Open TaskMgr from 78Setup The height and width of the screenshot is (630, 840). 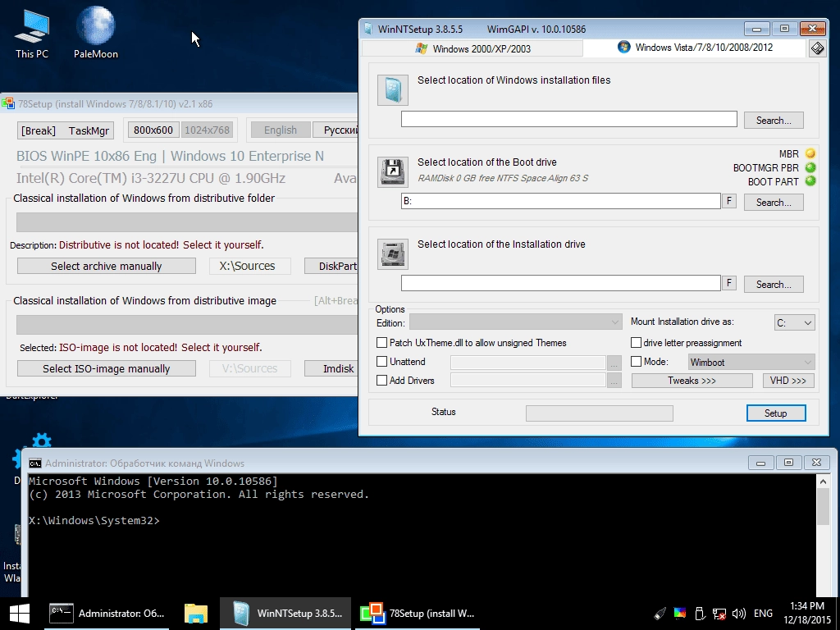[89, 130]
